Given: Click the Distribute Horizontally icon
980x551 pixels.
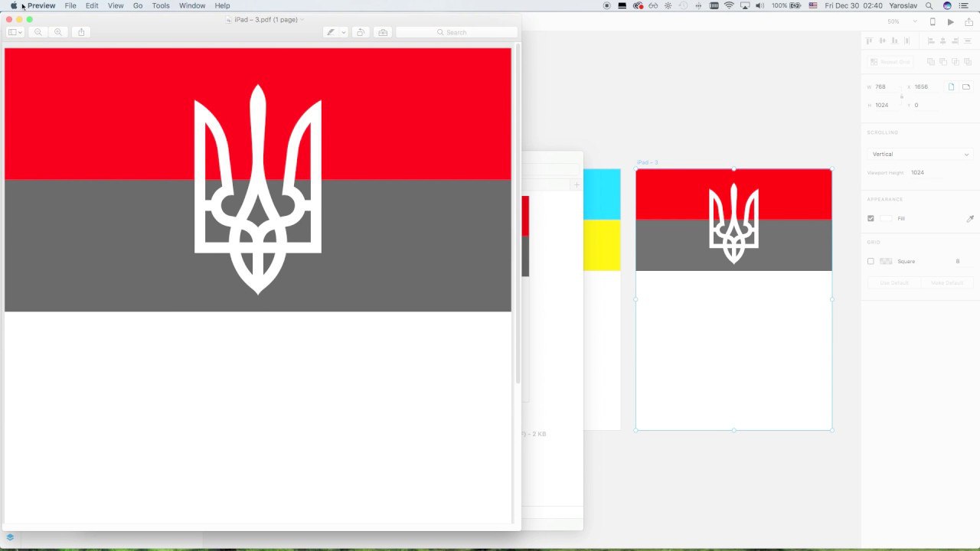Looking at the screenshot, I should [x=907, y=41].
